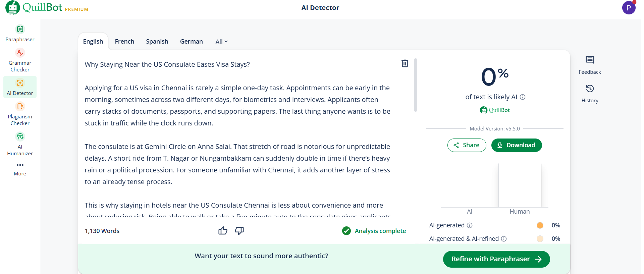
Task: Open Grammar Checker from sidebar
Action: (20, 60)
